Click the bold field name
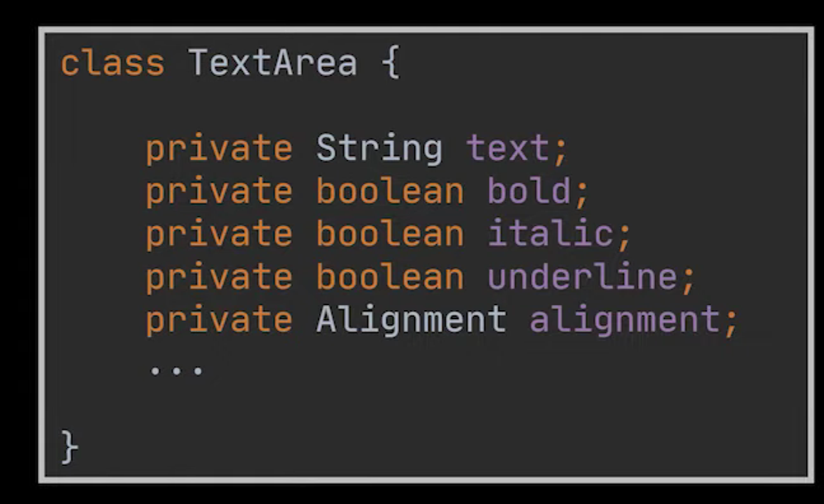Image resolution: width=824 pixels, height=504 pixels. point(530,191)
